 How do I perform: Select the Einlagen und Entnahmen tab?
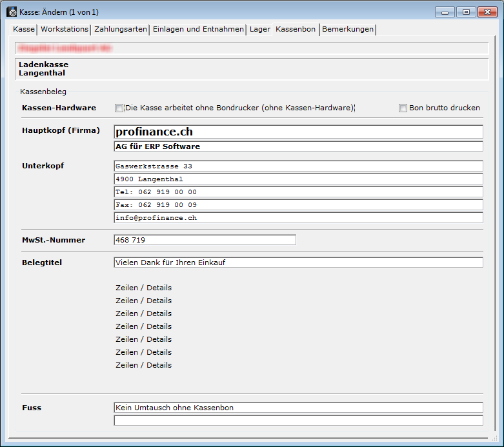tap(198, 30)
